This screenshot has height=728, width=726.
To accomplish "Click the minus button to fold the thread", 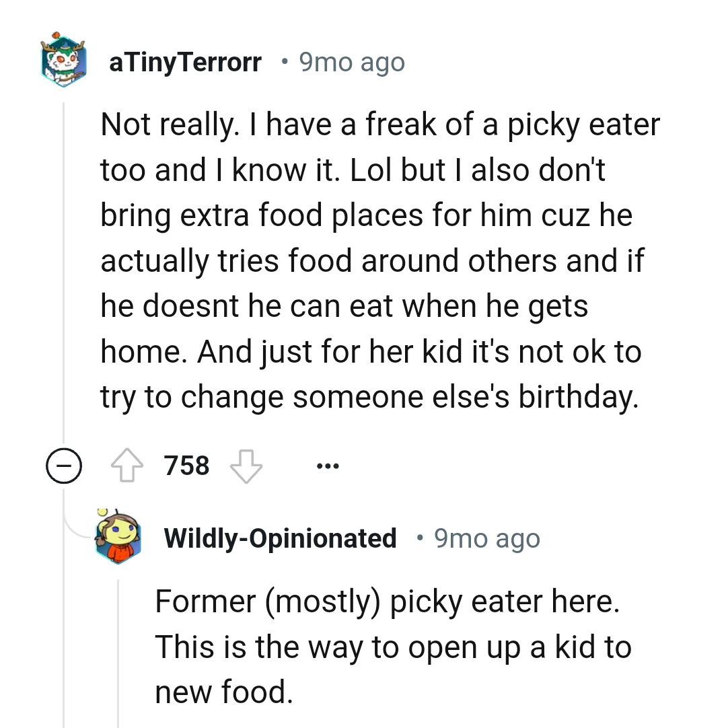I will tap(64, 464).
